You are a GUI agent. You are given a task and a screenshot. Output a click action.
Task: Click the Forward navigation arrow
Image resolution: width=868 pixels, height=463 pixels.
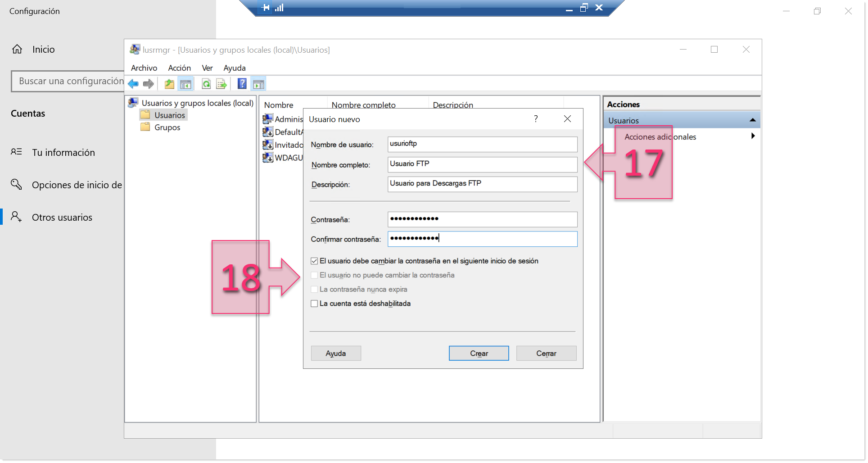[x=149, y=84]
